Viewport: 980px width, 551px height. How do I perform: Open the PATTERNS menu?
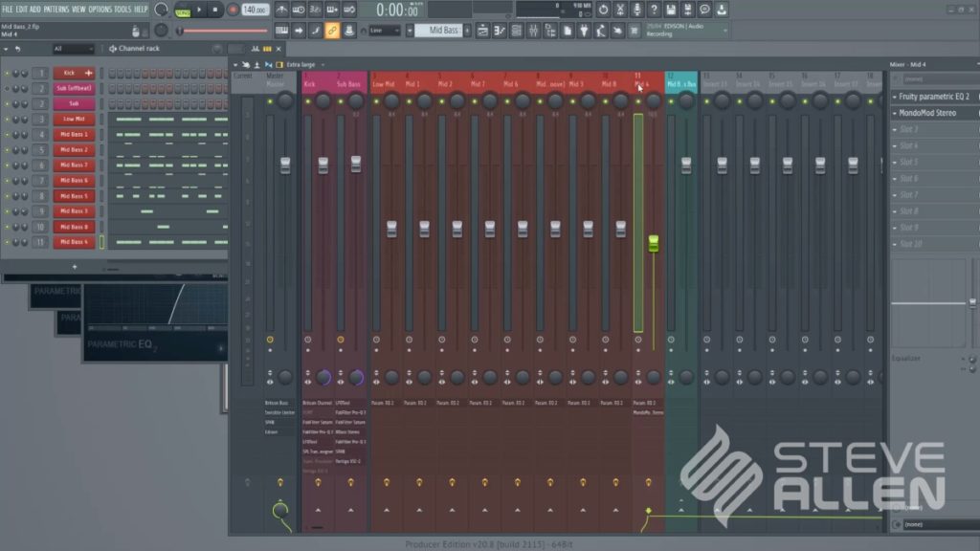coord(56,10)
